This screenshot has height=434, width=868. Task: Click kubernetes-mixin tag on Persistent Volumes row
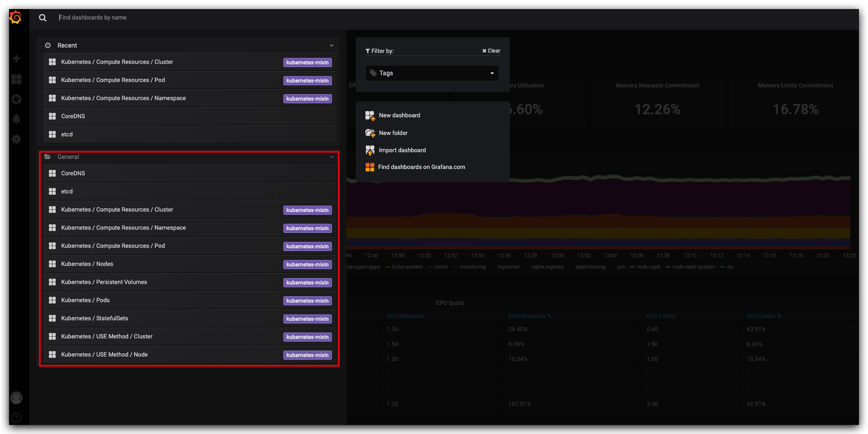(x=307, y=283)
